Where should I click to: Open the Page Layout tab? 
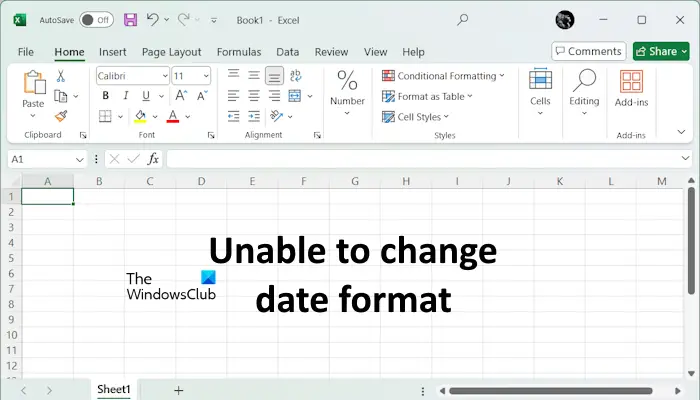(171, 52)
